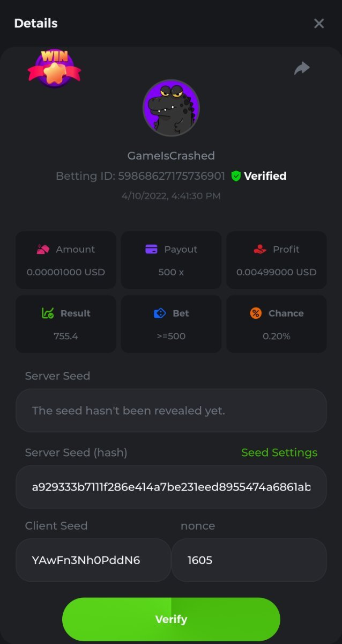Viewport: 342px width, 644px height.
Task: Click the share arrow icon
Action: pyautogui.click(x=302, y=68)
